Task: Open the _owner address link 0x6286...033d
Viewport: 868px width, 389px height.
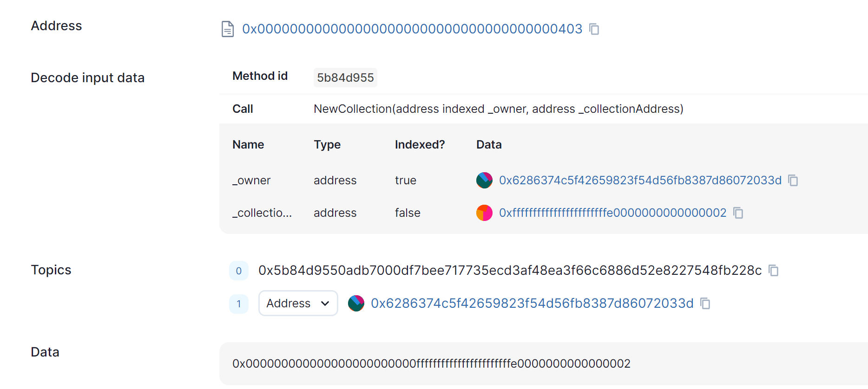Action: point(640,181)
